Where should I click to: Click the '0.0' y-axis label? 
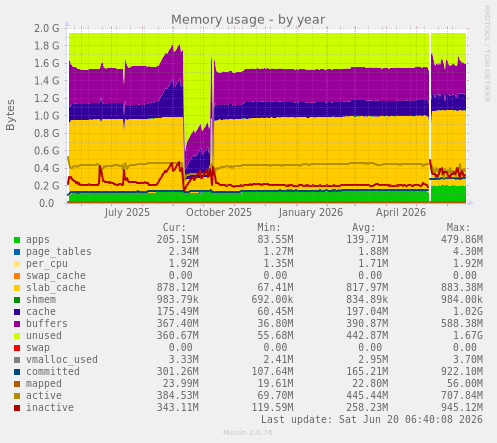point(46,203)
